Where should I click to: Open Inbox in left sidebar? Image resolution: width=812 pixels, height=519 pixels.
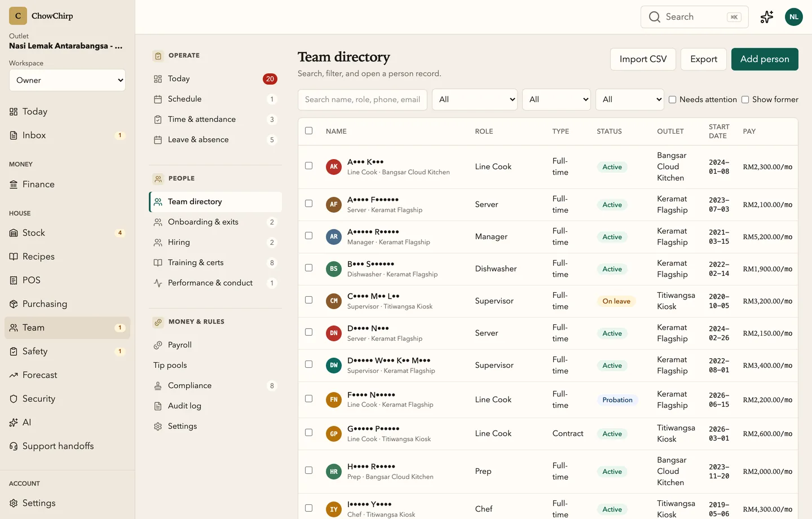coord(67,135)
